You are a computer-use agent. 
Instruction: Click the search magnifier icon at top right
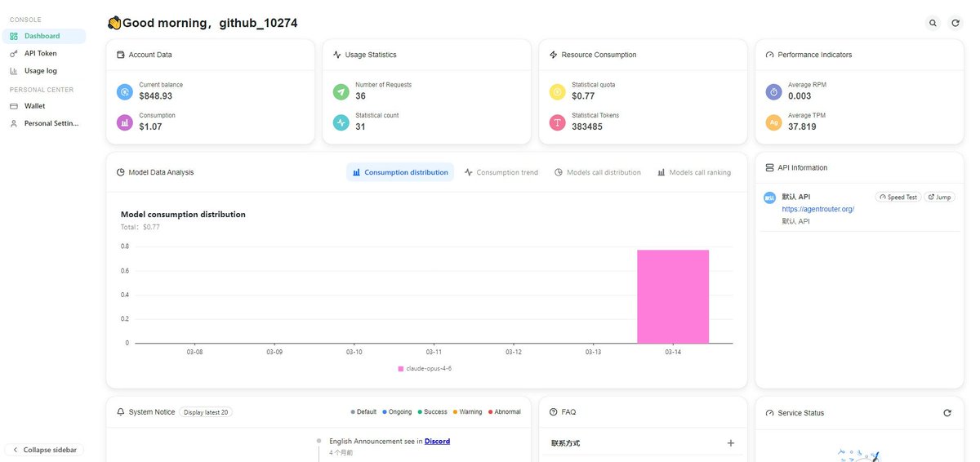(x=933, y=23)
